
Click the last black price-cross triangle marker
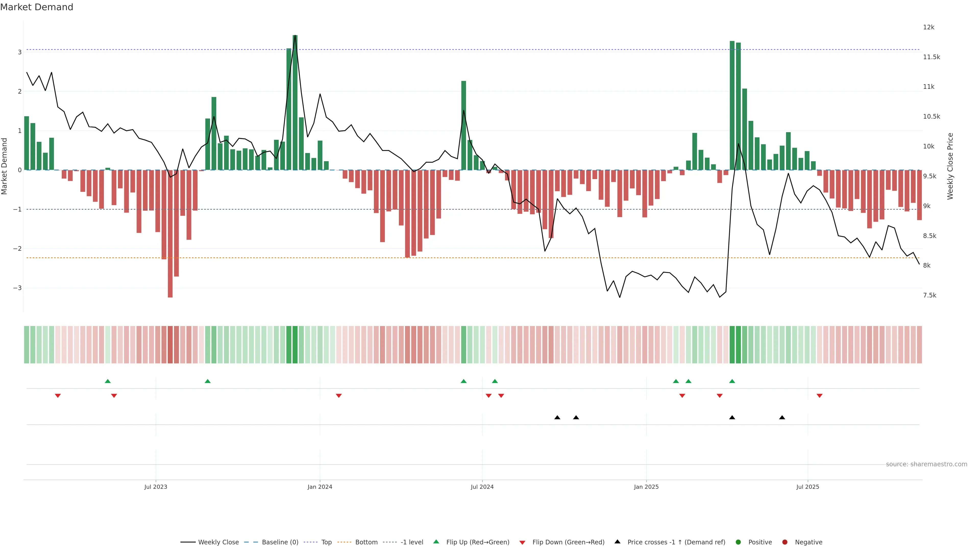click(x=782, y=418)
